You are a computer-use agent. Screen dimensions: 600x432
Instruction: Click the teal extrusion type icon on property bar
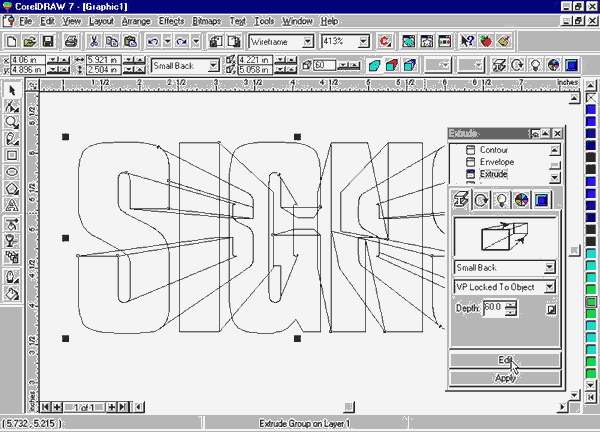pos(375,65)
